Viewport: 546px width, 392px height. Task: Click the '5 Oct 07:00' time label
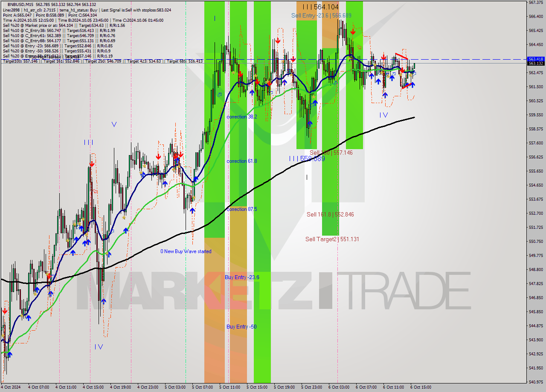click(202, 387)
